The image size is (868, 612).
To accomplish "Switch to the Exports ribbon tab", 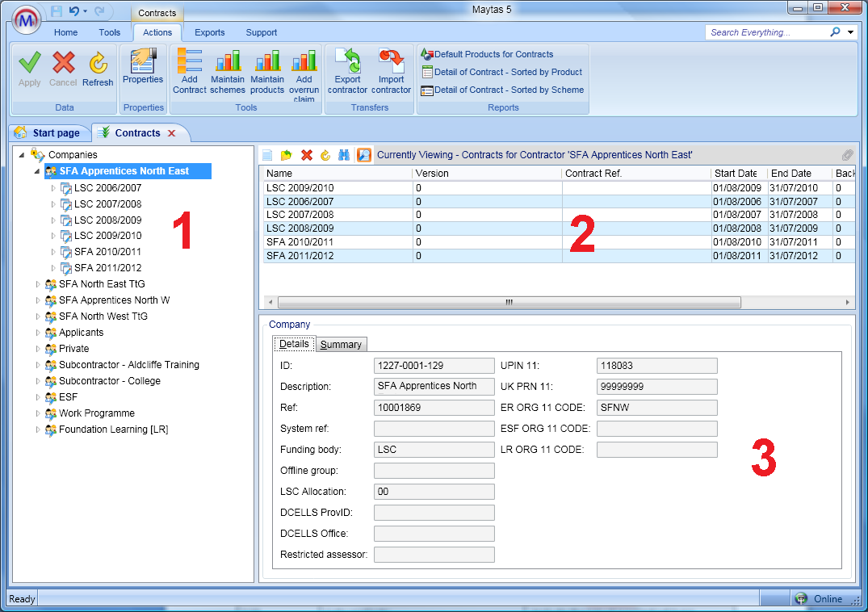I will coord(210,32).
